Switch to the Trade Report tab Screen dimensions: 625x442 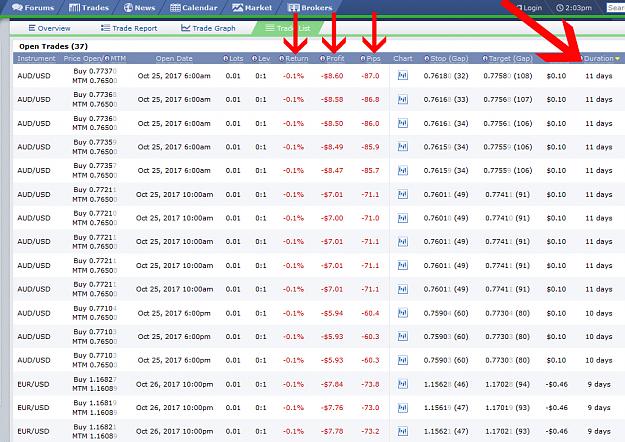(129, 28)
